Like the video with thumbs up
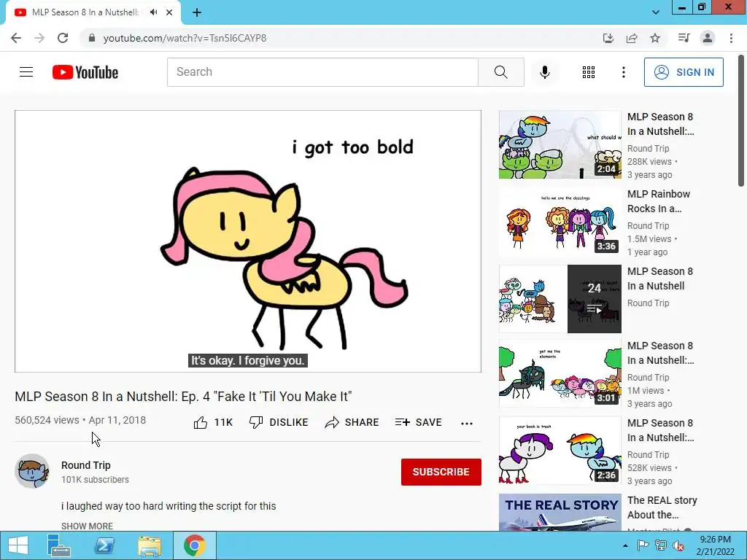 click(213, 422)
